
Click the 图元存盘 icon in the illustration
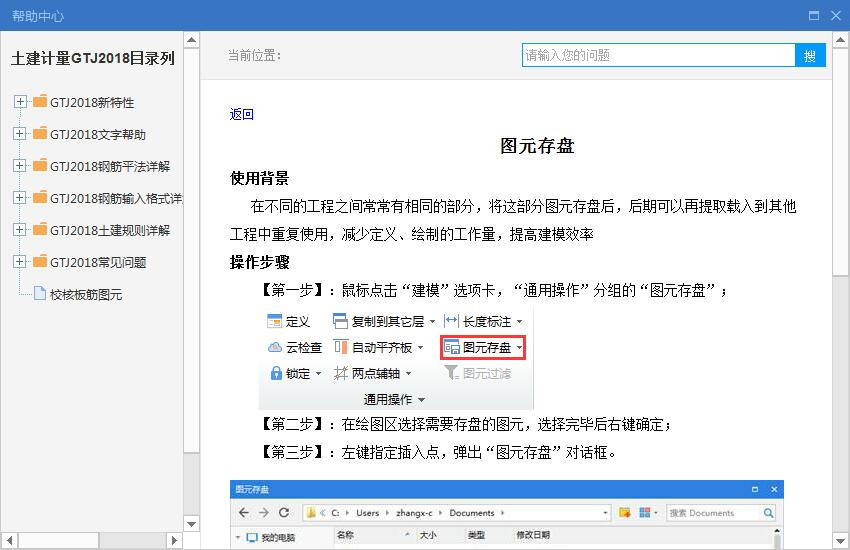click(x=452, y=347)
